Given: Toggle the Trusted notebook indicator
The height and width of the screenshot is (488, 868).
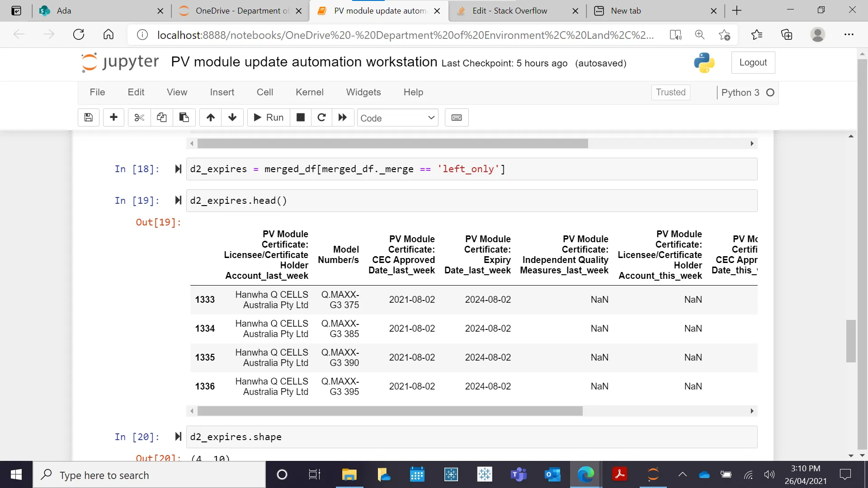Looking at the screenshot, I should click(670, 92).
